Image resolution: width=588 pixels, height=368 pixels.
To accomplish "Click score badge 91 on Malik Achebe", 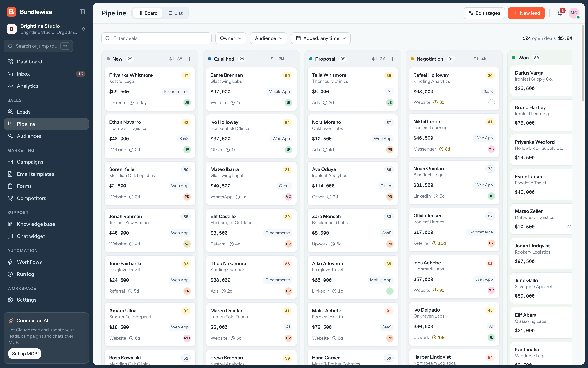I will (389, 311).
